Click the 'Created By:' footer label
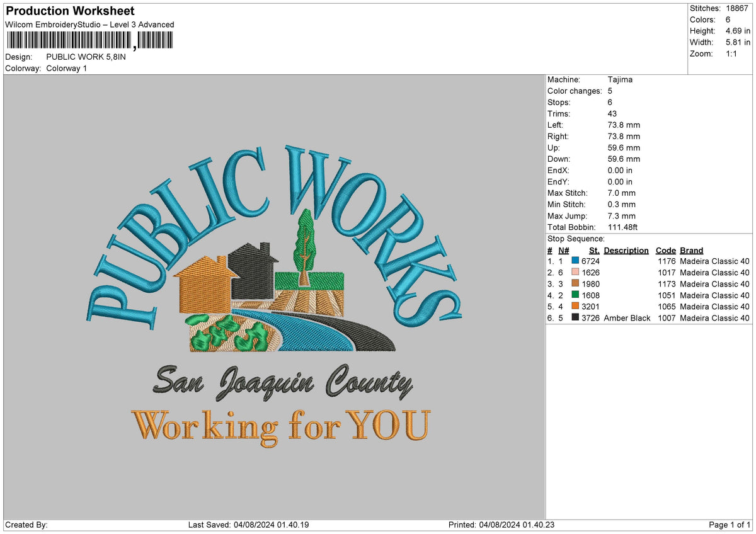Viewport: 756px width, 534px height. (x=26, y=525)
